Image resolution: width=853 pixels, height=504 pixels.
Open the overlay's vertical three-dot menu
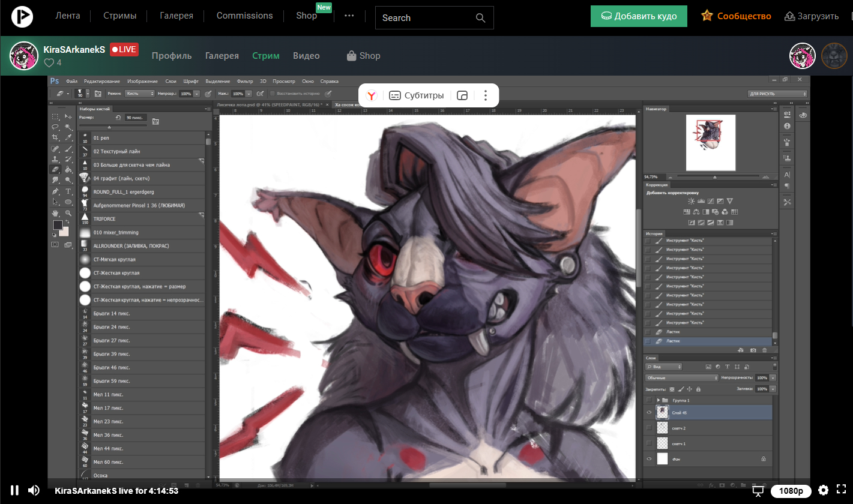(486, 95)
